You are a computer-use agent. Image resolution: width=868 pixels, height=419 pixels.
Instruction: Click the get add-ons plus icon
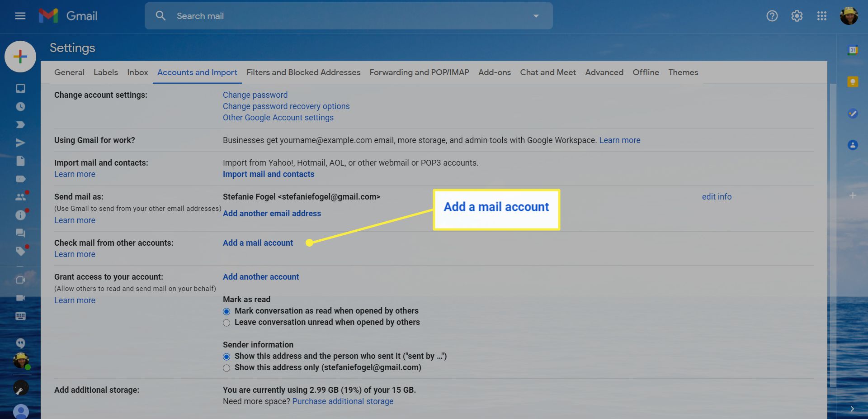tap(853, 195)
